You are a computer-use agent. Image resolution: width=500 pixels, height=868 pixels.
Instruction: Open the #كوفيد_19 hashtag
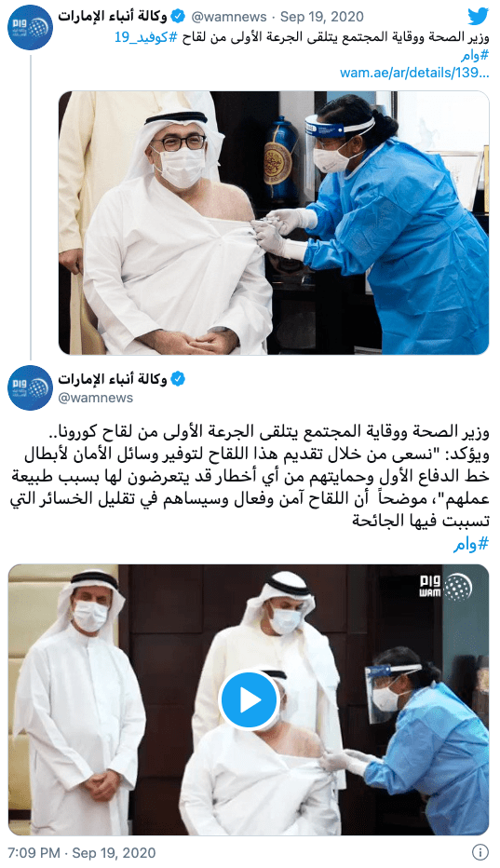tap(149, 38)
